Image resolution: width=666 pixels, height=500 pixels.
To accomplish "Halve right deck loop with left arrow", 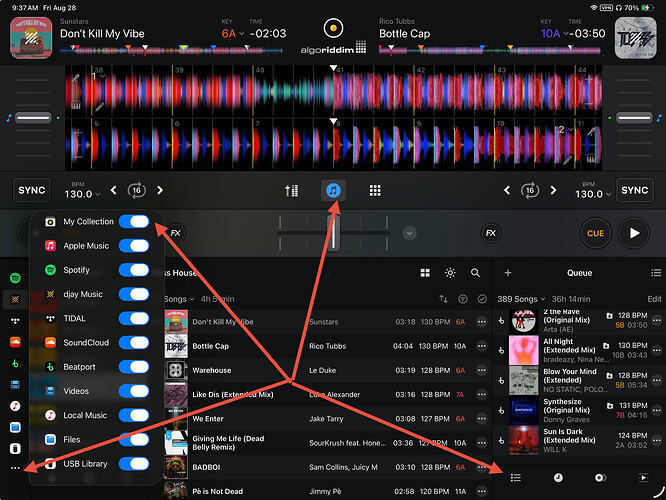I will click(507, 190).
